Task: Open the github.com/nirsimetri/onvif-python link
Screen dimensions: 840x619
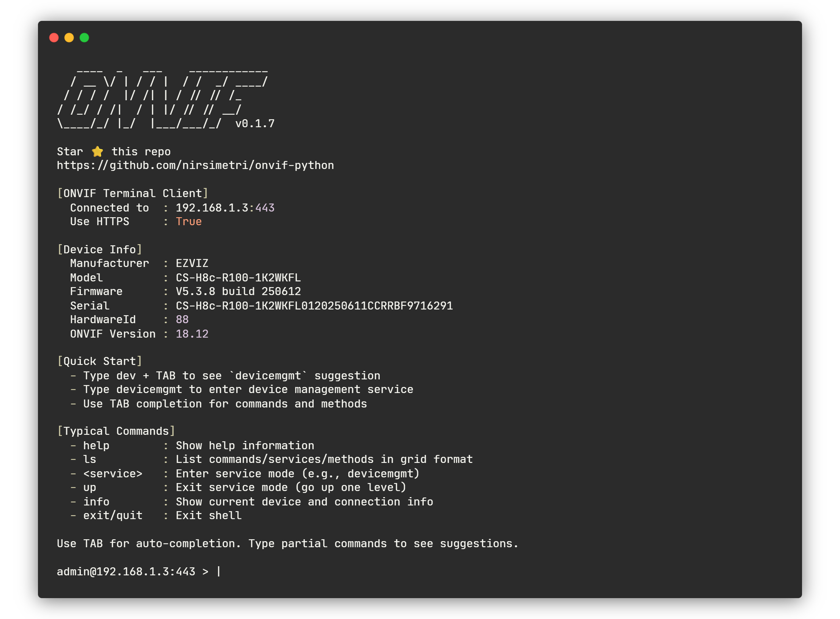Action: [195, 166]
